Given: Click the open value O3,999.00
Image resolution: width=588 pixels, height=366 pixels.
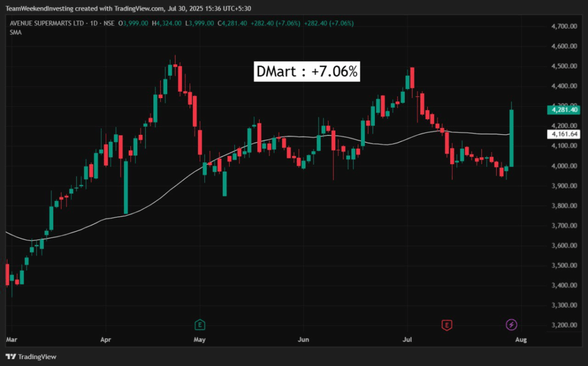Looking at the screenshot, I should pyautogui.click(x=133, y=23).
